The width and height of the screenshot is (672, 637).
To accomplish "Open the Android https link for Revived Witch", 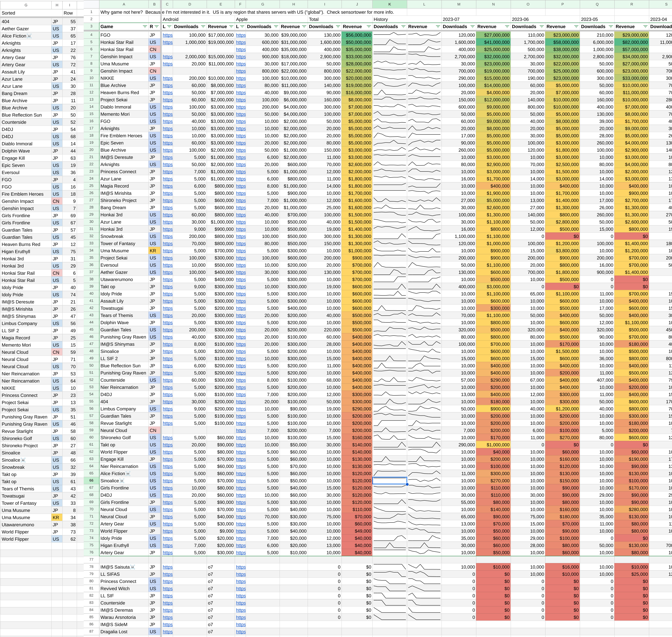I will (167, 589).
